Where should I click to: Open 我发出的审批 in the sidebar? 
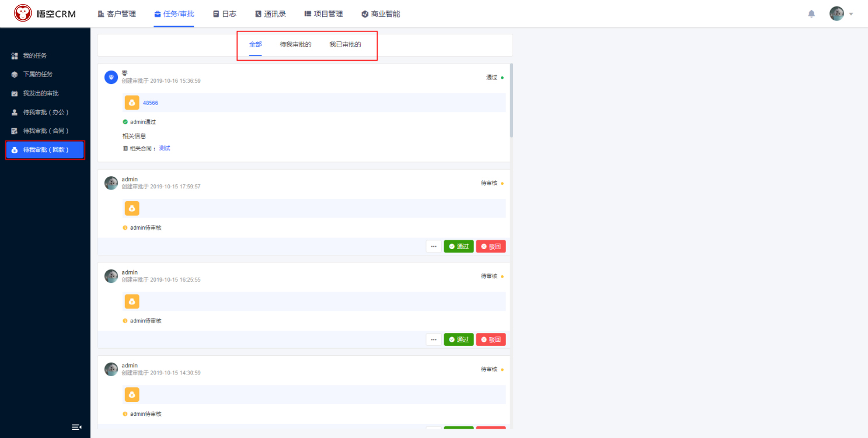41,93
